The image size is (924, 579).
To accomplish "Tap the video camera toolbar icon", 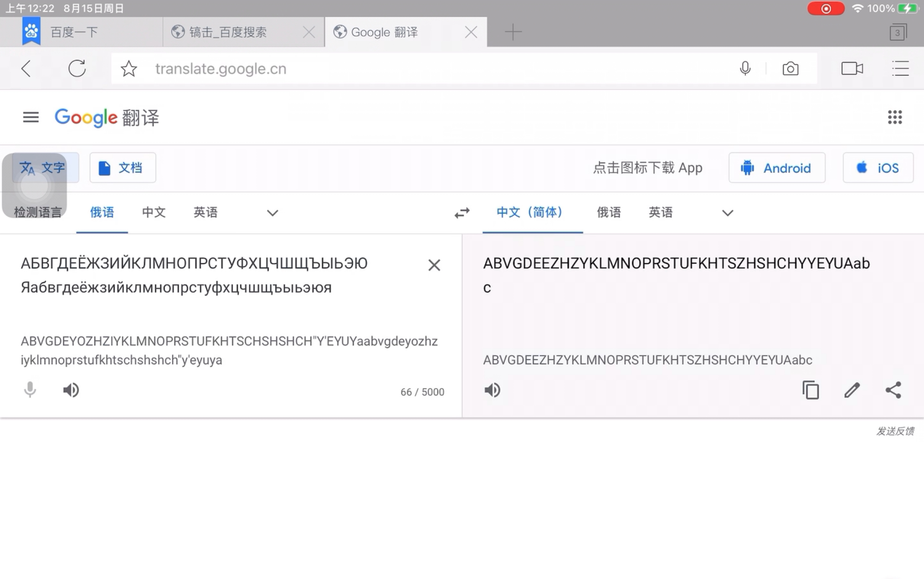I will [852, 69].
